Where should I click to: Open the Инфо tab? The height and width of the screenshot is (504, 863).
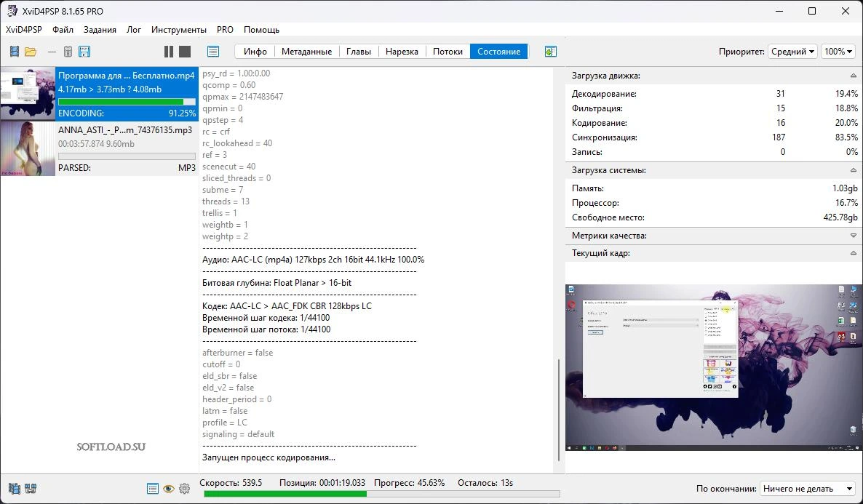point(255,51)
